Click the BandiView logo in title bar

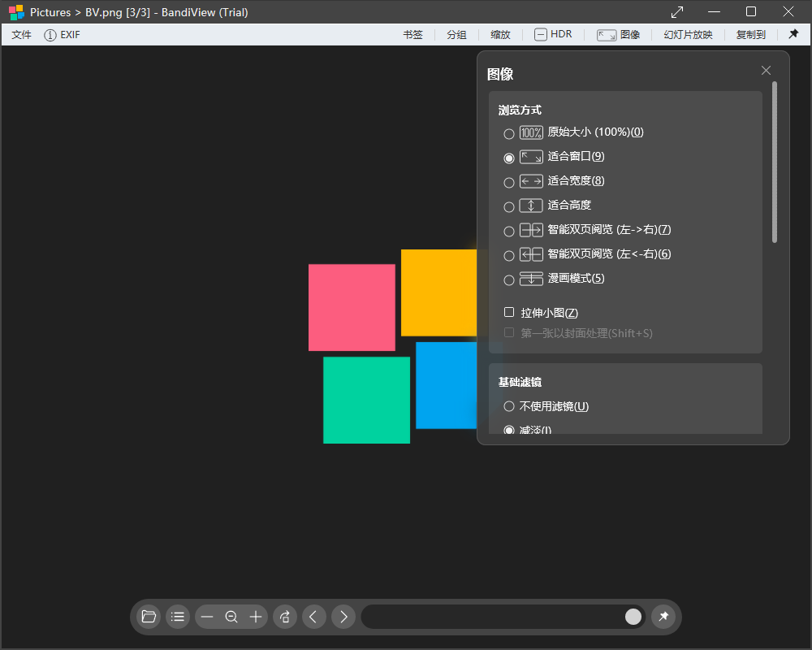(16, 12)
